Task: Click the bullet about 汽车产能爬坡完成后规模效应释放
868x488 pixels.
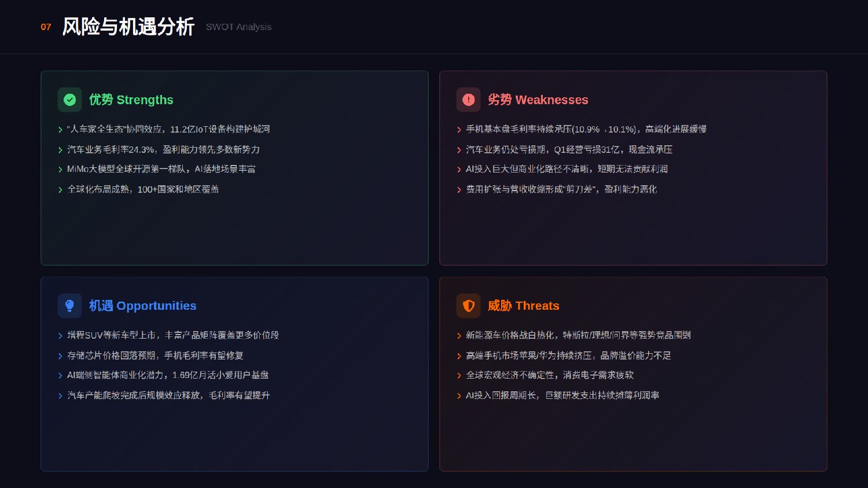Action: pos(168,395)
